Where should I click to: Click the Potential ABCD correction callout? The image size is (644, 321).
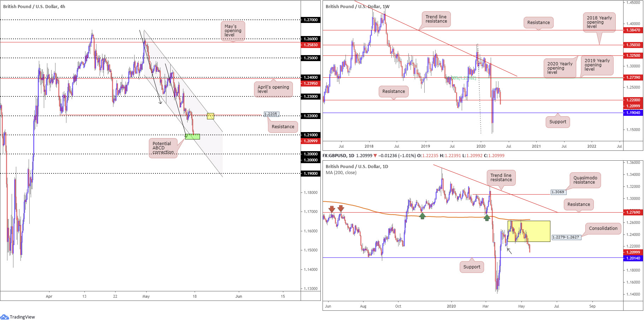click(163, 148)
